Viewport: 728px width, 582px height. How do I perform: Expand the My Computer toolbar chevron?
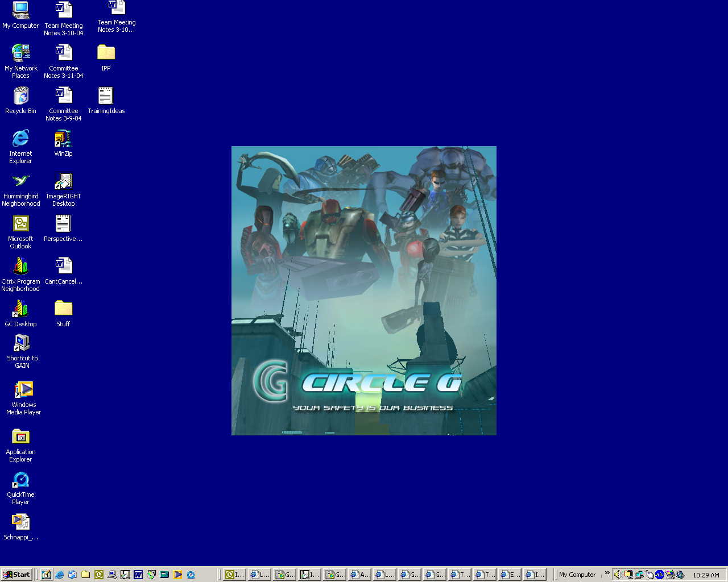[x=607, y=573]
